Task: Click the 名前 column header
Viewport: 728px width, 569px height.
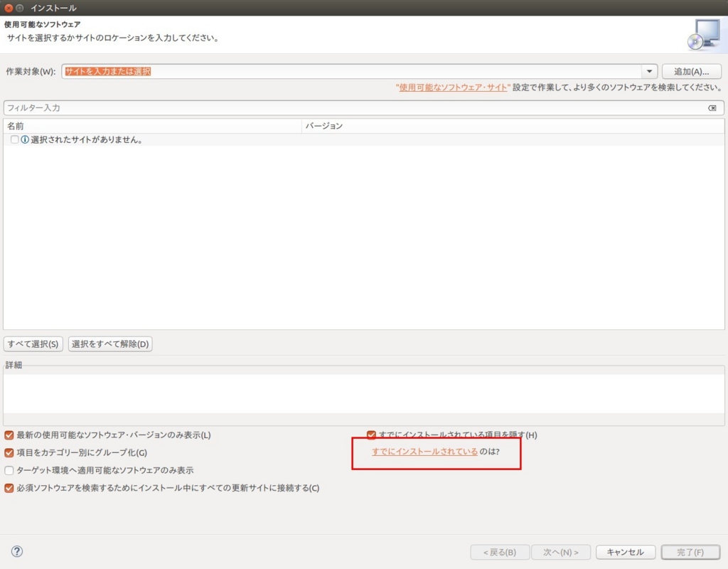Action: click(x=152, y=126)
